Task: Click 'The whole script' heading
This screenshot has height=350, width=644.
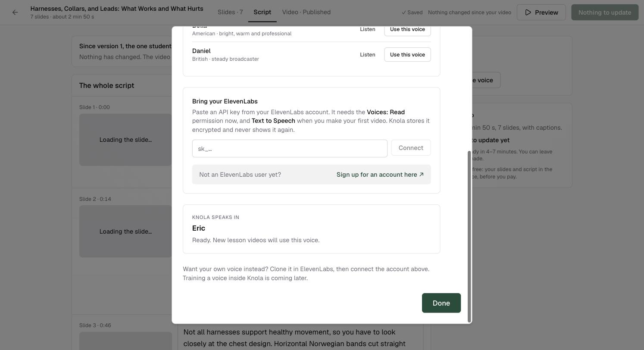Action: click(106, 85)
